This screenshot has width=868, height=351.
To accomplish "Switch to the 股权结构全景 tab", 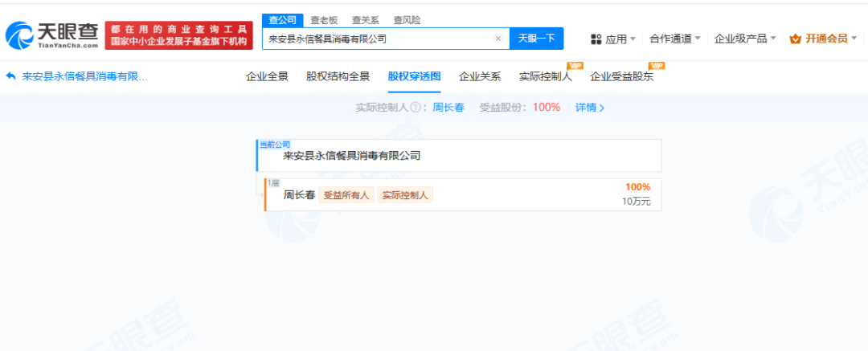I will coord(338,77).
